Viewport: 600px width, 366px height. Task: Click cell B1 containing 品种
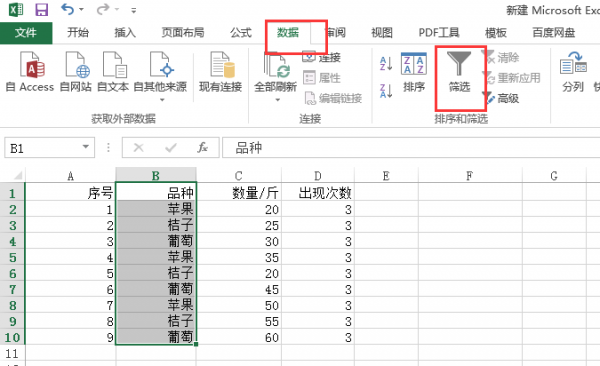pos(156,193)
